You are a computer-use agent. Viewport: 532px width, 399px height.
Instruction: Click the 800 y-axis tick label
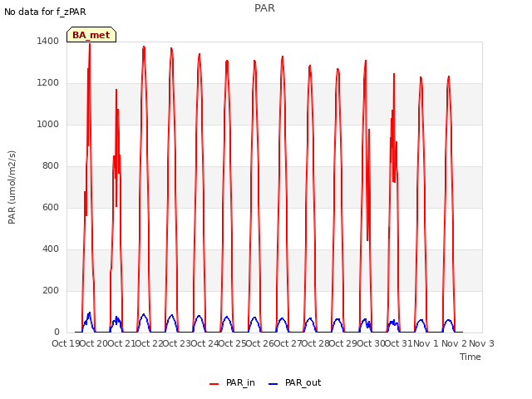point(51,166)
